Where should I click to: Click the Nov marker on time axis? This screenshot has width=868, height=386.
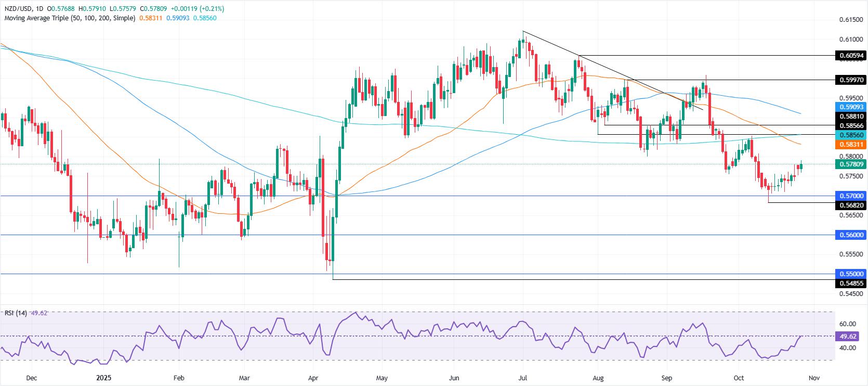(x=814, y=378)
